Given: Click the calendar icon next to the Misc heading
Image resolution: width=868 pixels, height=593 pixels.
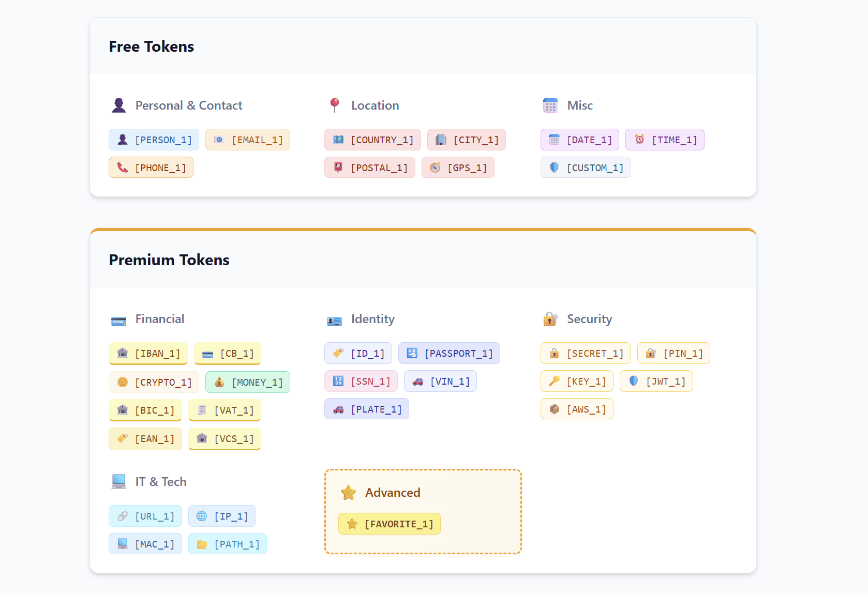Looking at the screenshot, I should pos(551,105).
